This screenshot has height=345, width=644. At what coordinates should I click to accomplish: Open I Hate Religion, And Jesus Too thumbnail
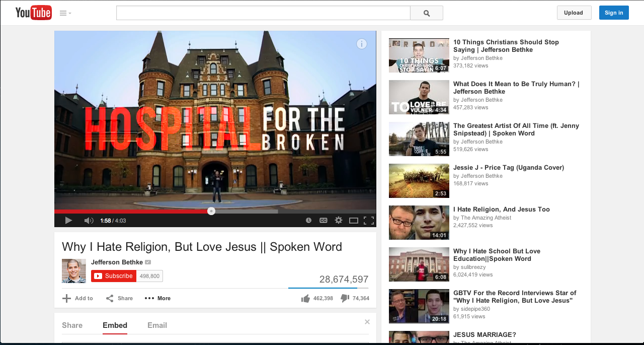pyautogui.click(x=419, y=223)
